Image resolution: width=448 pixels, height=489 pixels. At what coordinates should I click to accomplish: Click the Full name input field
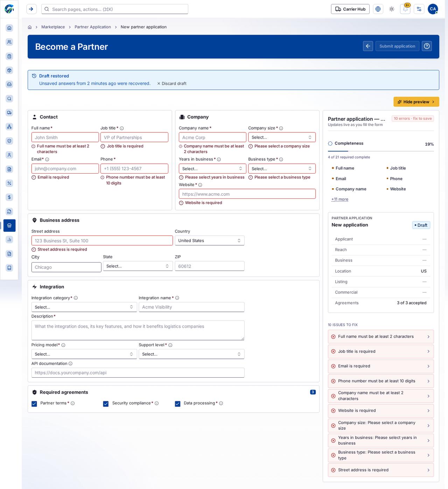pyautogui.click(x=65, y=137)
